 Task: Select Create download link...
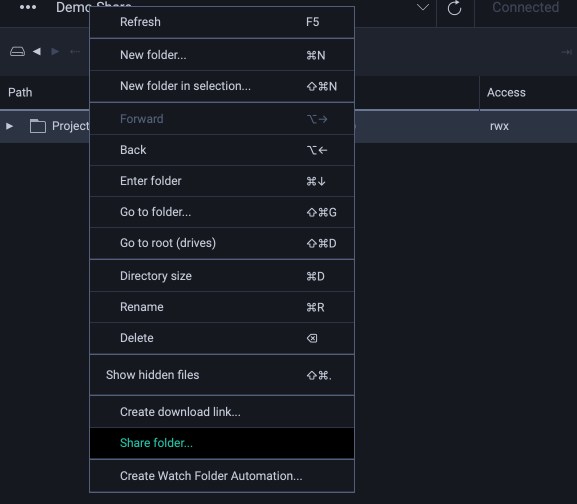[x=222, y=412]
